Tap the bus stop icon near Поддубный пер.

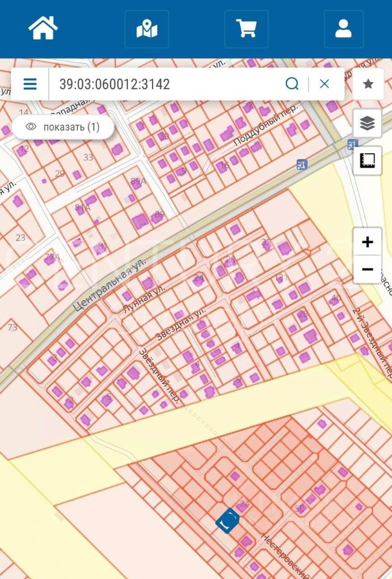[302, 164]
